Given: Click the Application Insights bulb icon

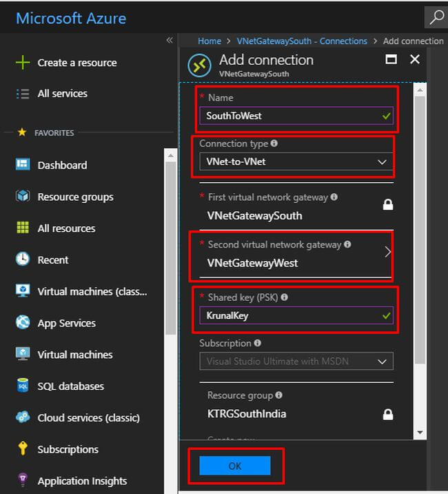Looking at the screenshot, I should coord(23,480).
